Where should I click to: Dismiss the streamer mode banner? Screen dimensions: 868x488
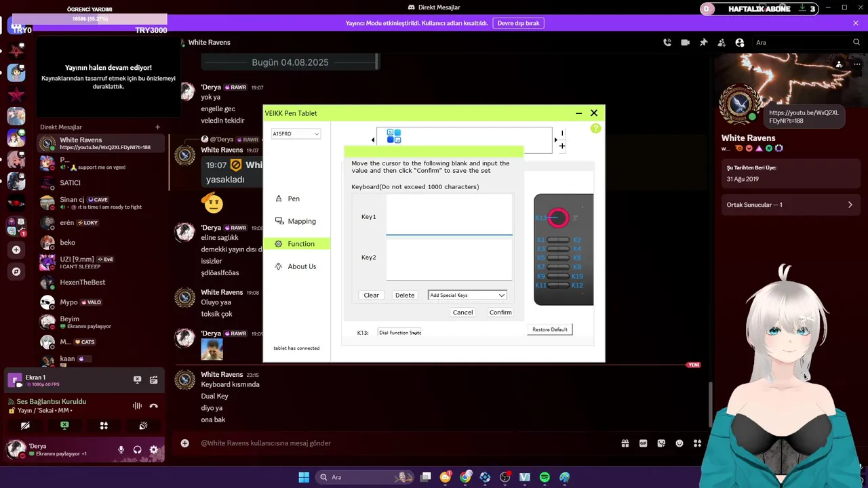(x=856, y=23)
